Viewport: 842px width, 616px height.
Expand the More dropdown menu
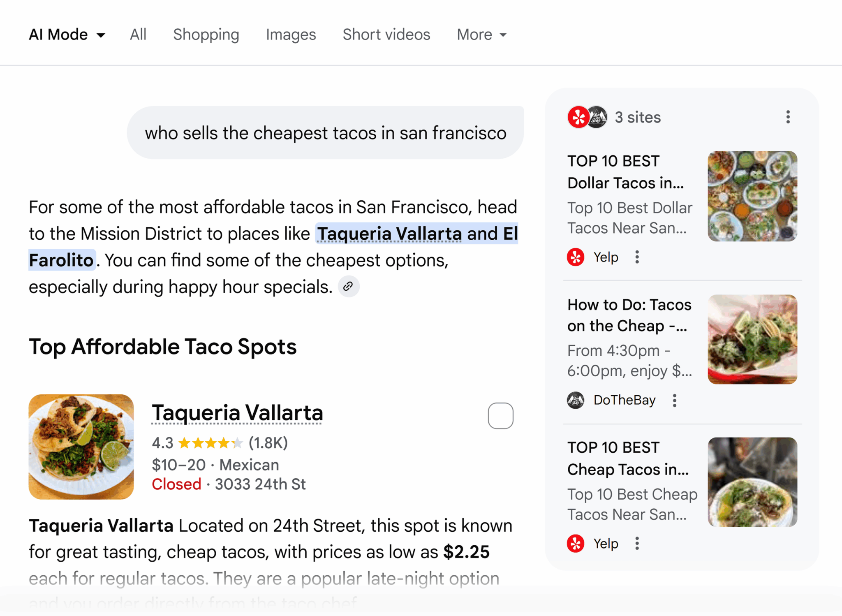(x=481, y=35)
